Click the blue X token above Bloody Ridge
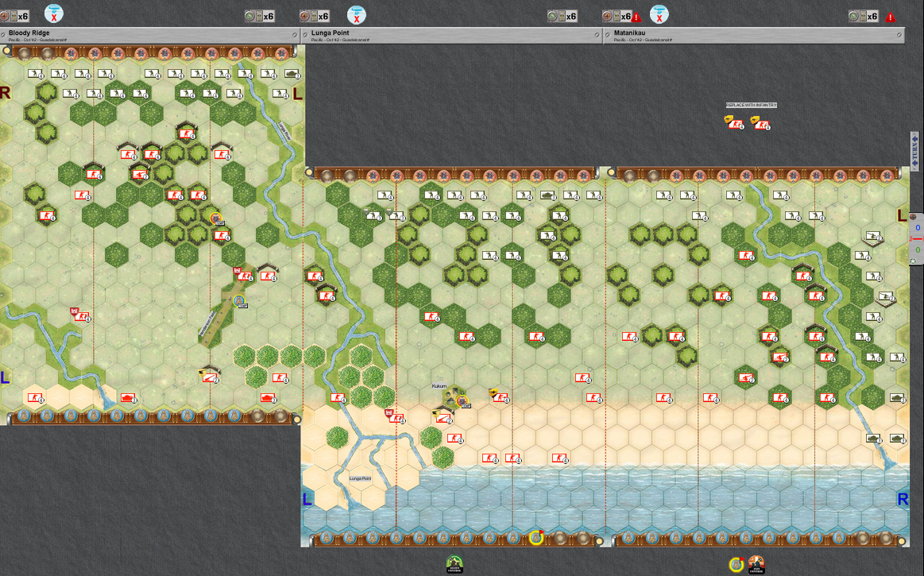Viewport: 924px width, 576px height. 54,14
